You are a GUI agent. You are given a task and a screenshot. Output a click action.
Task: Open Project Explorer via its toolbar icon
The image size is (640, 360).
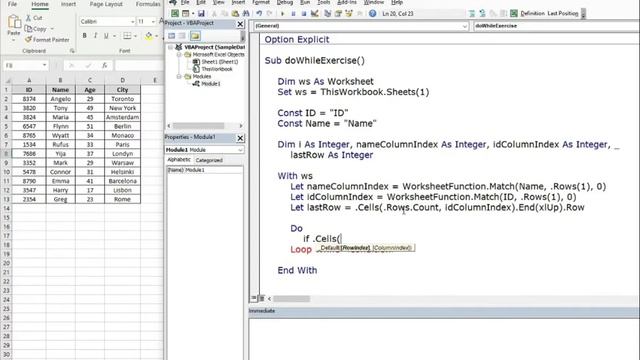[327, 13]
